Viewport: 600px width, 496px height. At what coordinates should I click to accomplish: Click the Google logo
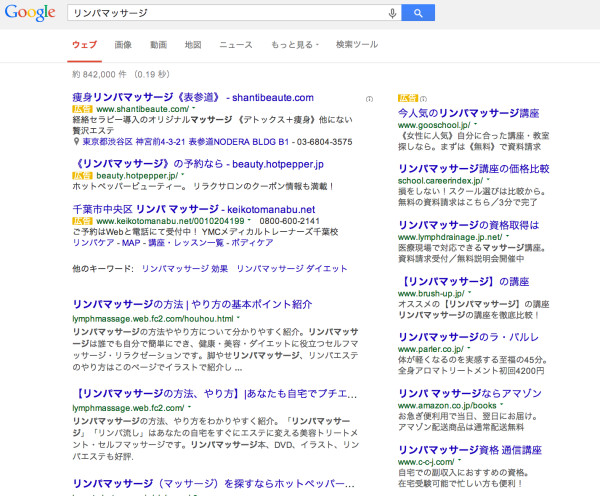(30, 13)
